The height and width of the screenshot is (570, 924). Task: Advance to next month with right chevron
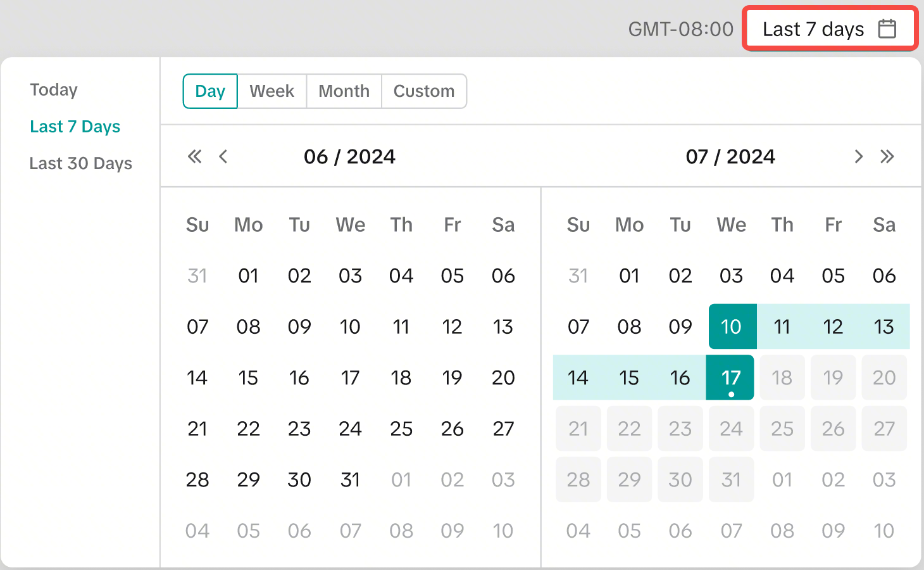(x=858, y=156)
